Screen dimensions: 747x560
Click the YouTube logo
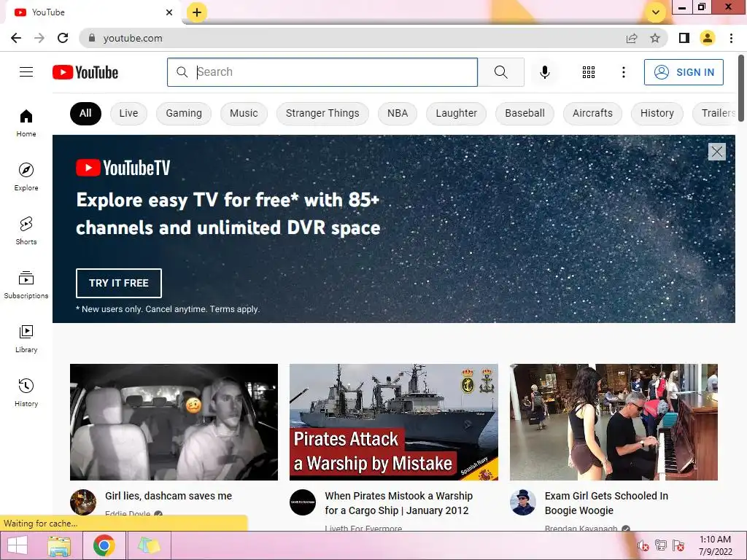(85, 72)
